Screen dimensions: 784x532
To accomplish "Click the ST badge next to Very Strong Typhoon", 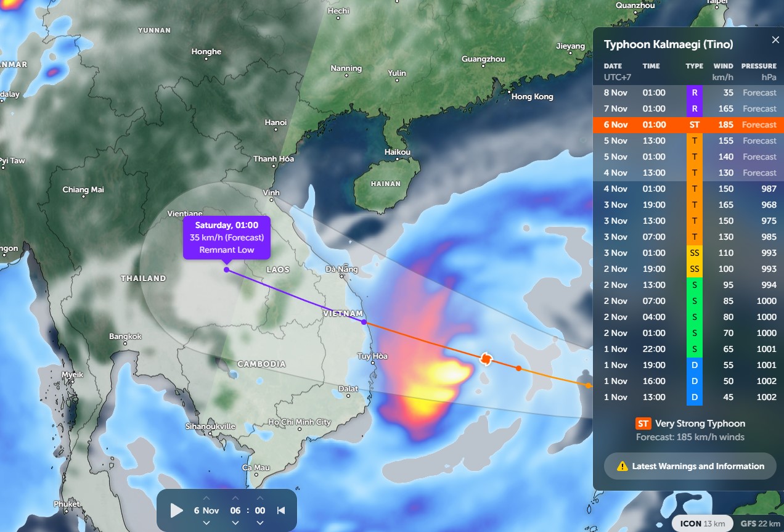I will pyautogui.click(x=643, y=424).
